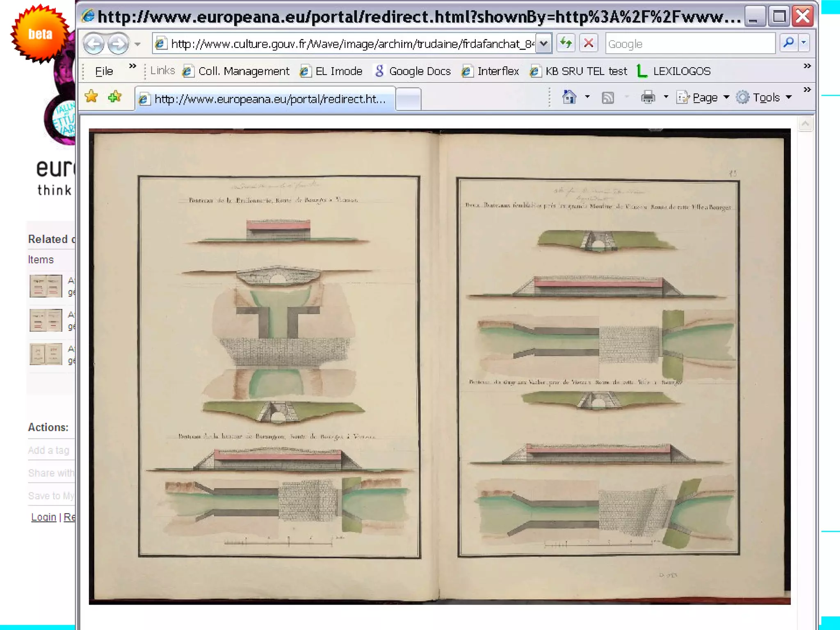Click the Login link in sidebar
The image size is (840, 630).
point(43,517)
